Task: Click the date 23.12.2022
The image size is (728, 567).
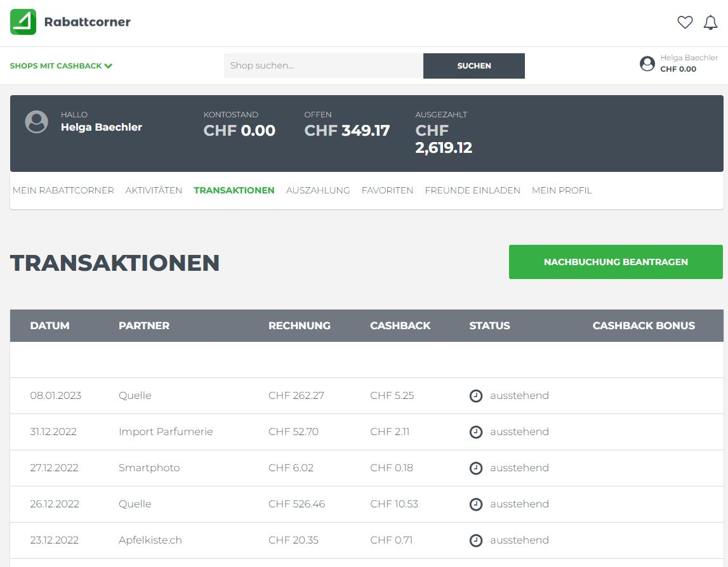Action: (x=55, y=540)
